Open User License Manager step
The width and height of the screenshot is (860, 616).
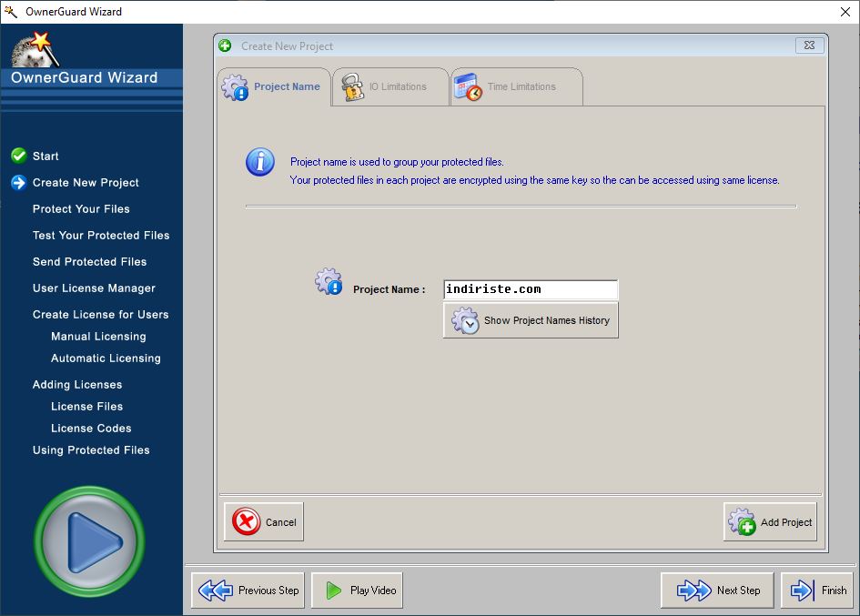click(94, 288)
